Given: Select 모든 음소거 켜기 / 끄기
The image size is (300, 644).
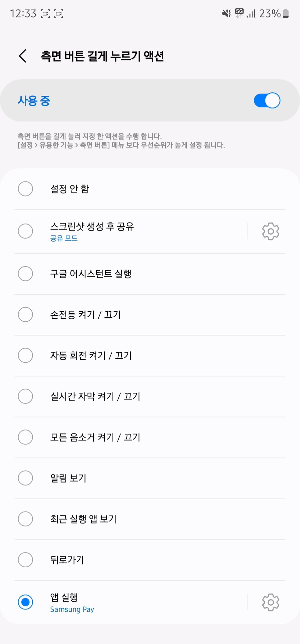Looking at the screenshot, I should point(150,437).
